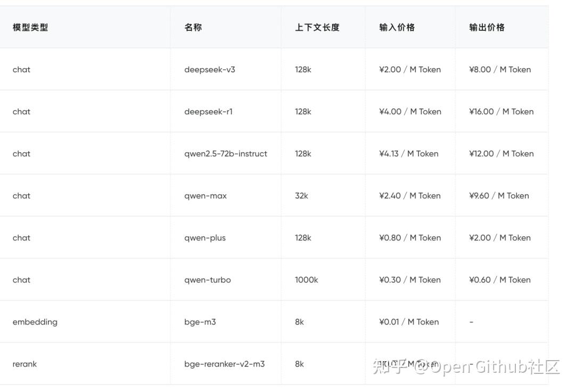
Task: Click deepseek-v3 input price ¥2.00 / M Token
Action: [410, 70]
